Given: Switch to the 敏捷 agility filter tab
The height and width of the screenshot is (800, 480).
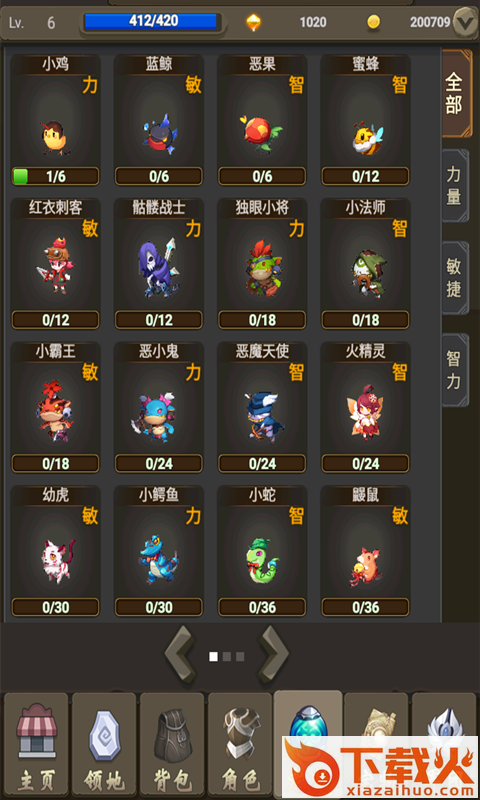Looking at the screenshot, I should pyautogui.click(x=454, y=278).
